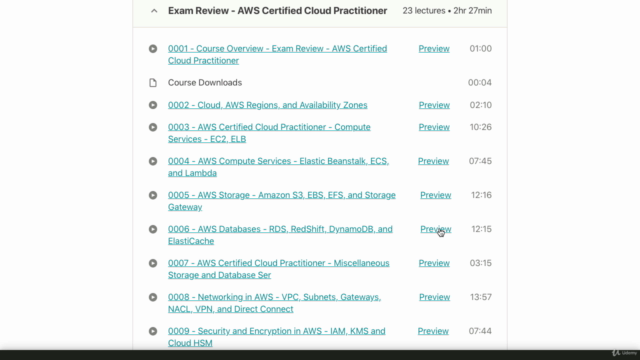Open lecture 0008 Networking in AWS link

[275, 303]
